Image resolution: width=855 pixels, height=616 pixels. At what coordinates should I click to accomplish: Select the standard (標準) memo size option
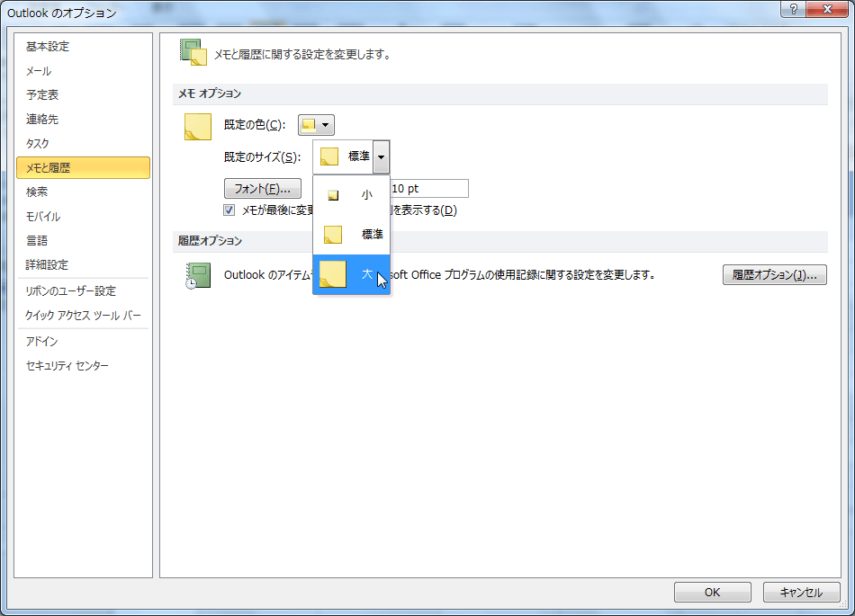pos(351,235)
